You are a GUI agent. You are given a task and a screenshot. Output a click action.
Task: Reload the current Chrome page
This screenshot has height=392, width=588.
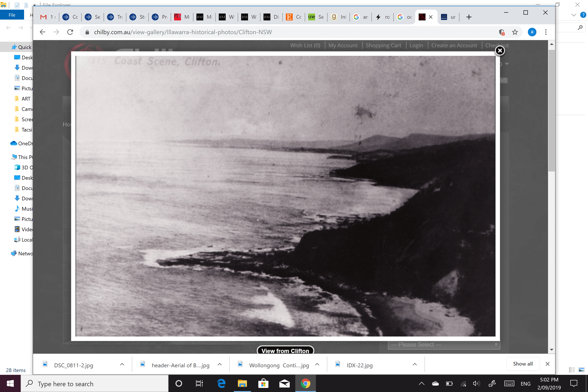point(70,32)
